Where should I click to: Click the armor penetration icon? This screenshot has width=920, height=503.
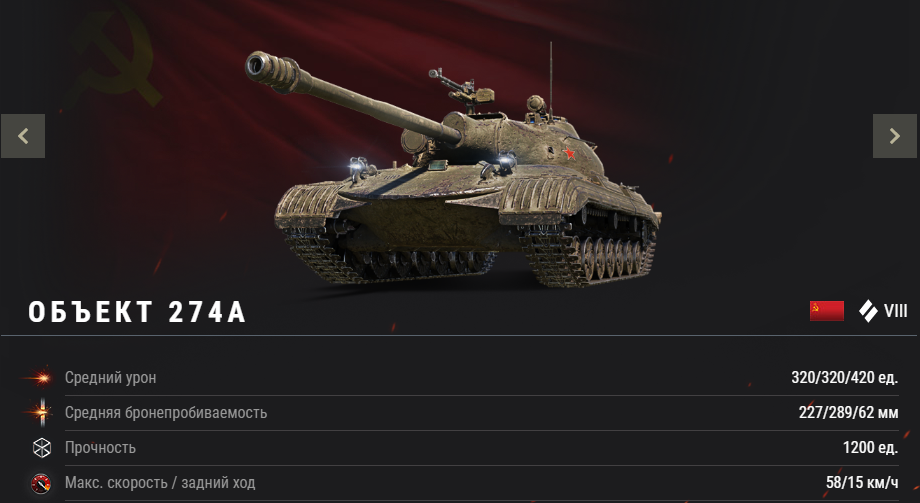(x=41, y=413)
